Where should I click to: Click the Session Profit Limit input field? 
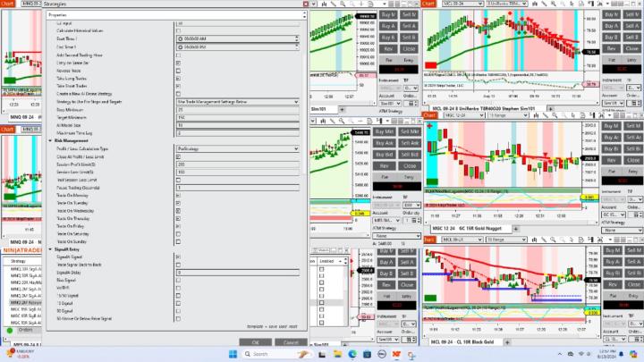pos(238,164)
